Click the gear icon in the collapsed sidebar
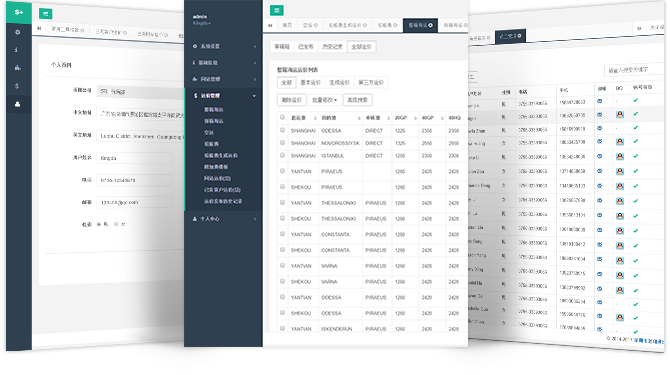This screenshot has height=375, width=670. point(18,32)
